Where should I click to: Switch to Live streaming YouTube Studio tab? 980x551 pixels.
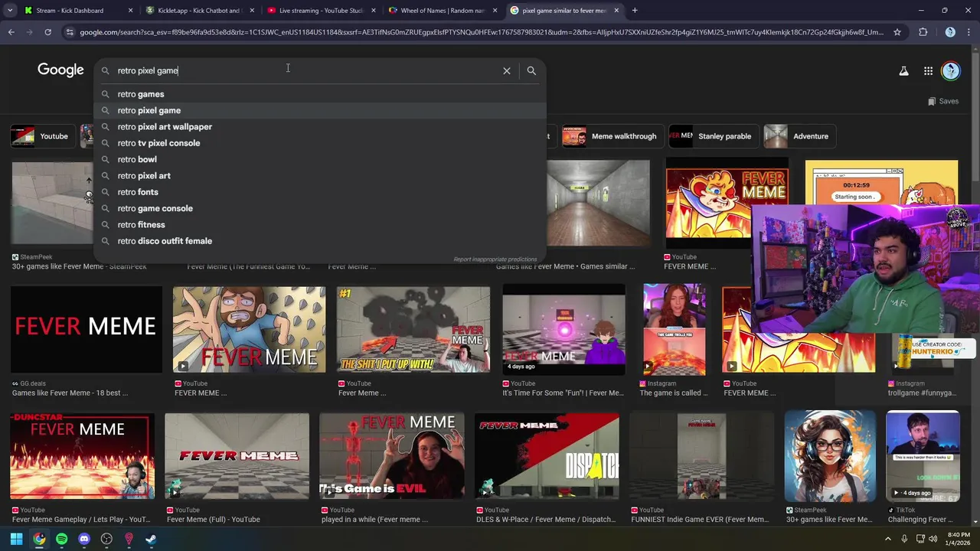321,11
